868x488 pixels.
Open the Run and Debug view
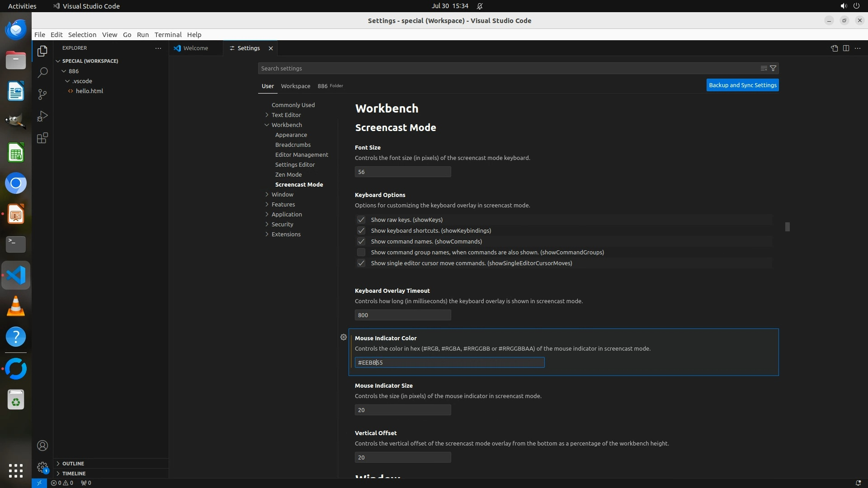click(42, 116)
